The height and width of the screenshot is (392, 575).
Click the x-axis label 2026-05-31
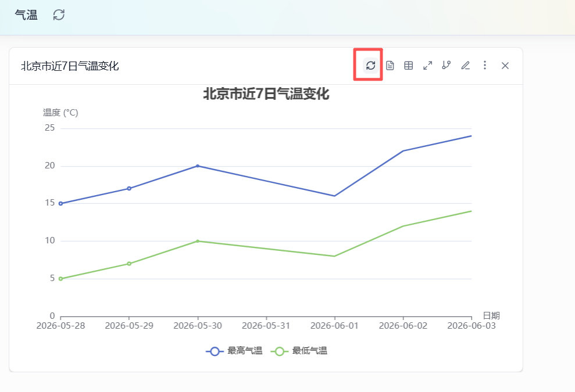coord(266,326)
